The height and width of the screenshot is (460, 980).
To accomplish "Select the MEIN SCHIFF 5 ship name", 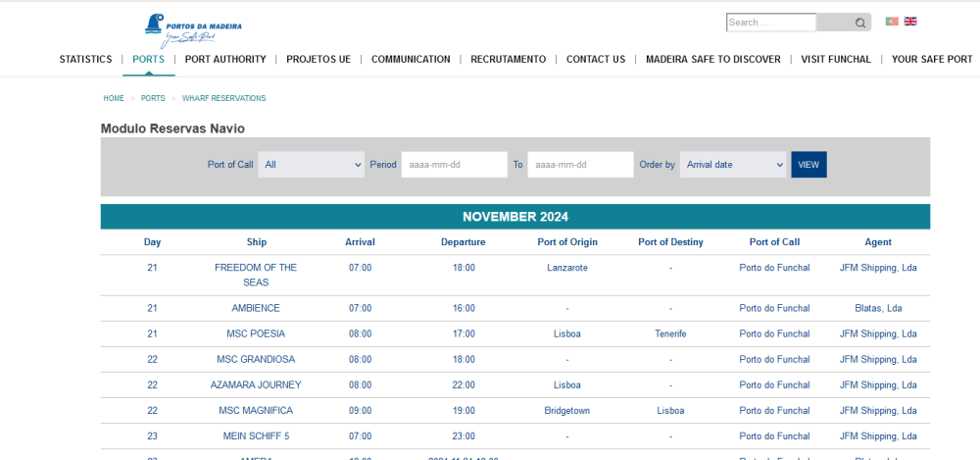I will (x=256, y=436).
